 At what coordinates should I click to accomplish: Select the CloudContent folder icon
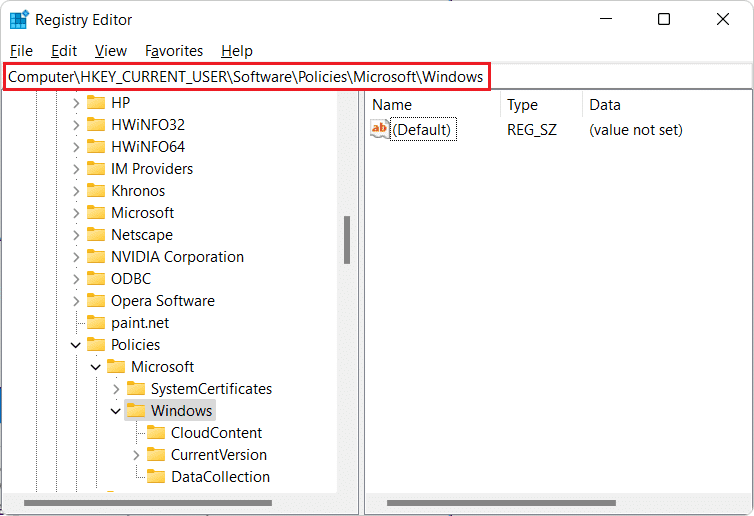156,432
